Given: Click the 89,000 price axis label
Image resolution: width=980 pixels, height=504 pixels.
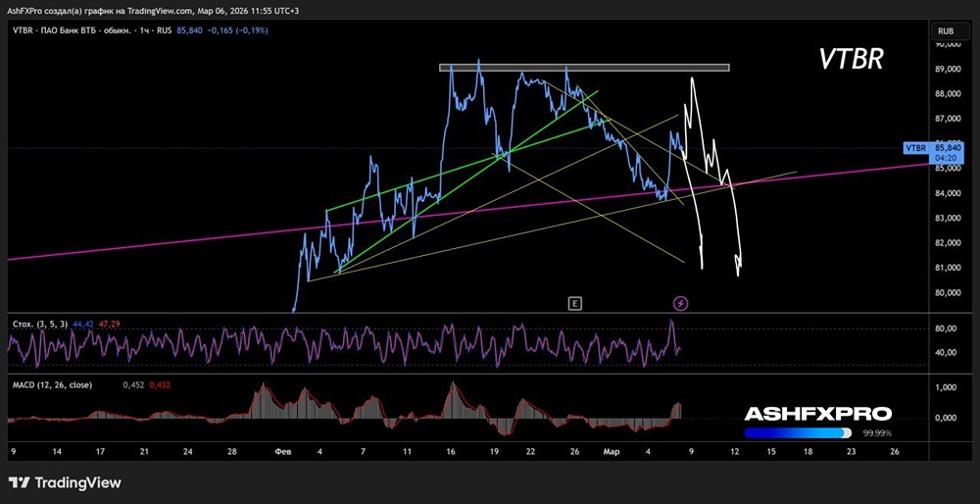Looking at the screenshot, I should (948, 70).
